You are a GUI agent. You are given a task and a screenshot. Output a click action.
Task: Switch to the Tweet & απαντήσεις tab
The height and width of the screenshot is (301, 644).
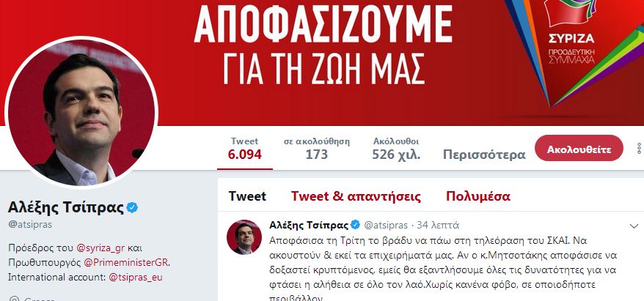click(x=356, y=196)
